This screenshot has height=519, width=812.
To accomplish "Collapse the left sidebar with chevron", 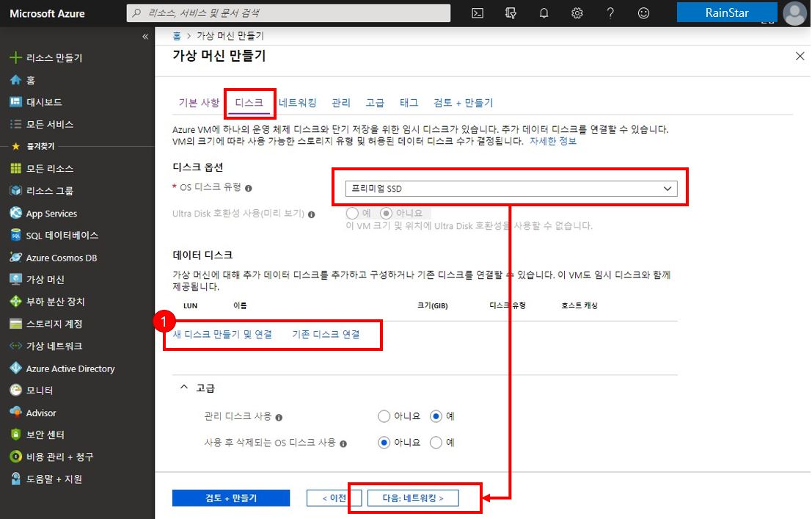I will (145, 36).
